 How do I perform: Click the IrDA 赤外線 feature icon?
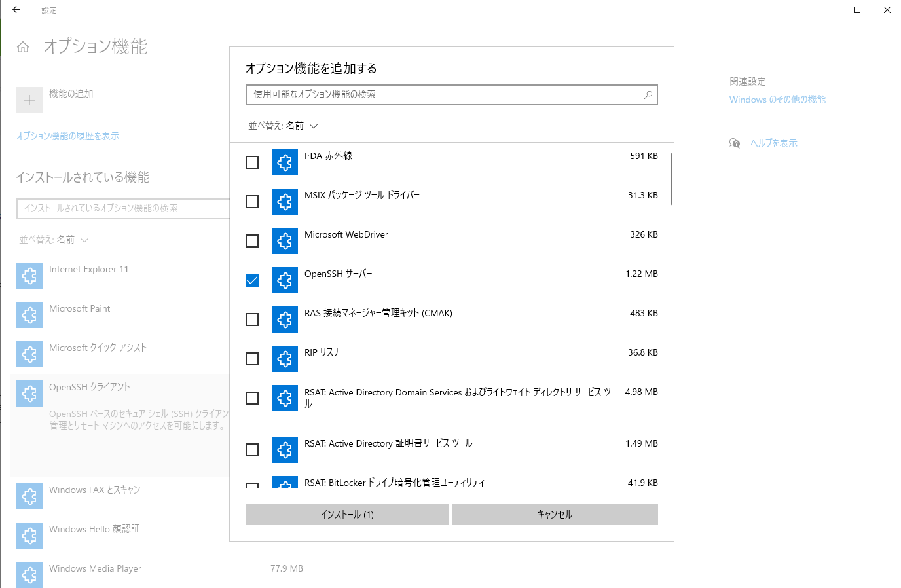(285, 162)
